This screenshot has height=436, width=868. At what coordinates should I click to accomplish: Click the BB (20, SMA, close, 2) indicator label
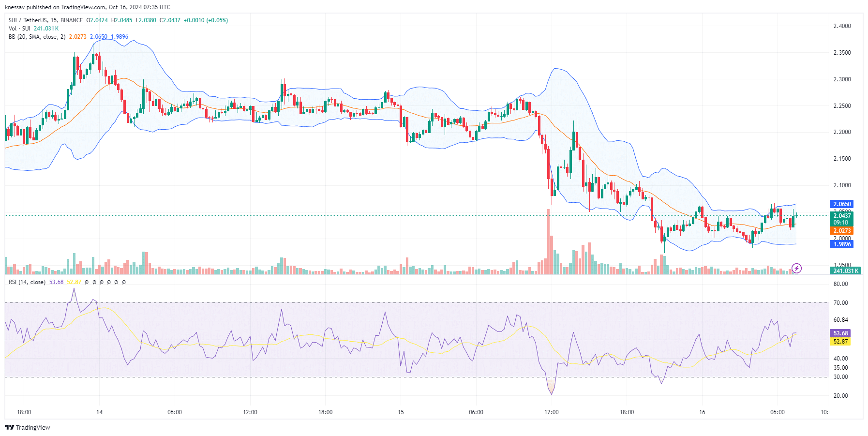[x=37, y=37]
